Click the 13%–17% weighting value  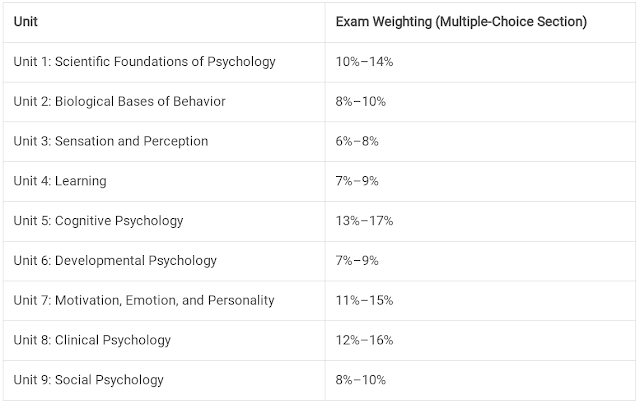[364, 221]
